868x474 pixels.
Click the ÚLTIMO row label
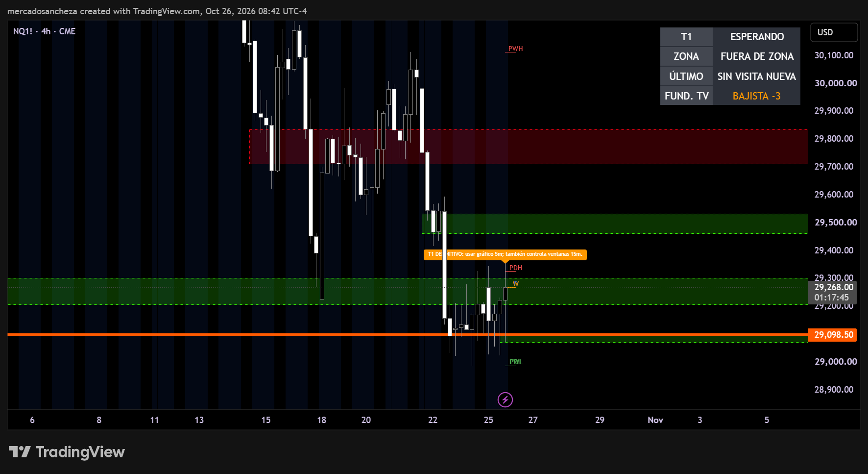click(x=686, y=76)
